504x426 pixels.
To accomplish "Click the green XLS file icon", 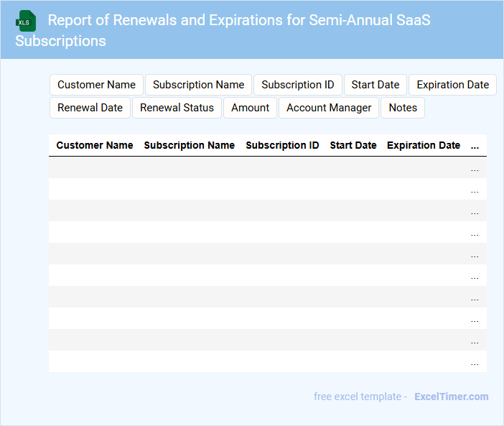I will pyautogui.click(x=26, y=21).
